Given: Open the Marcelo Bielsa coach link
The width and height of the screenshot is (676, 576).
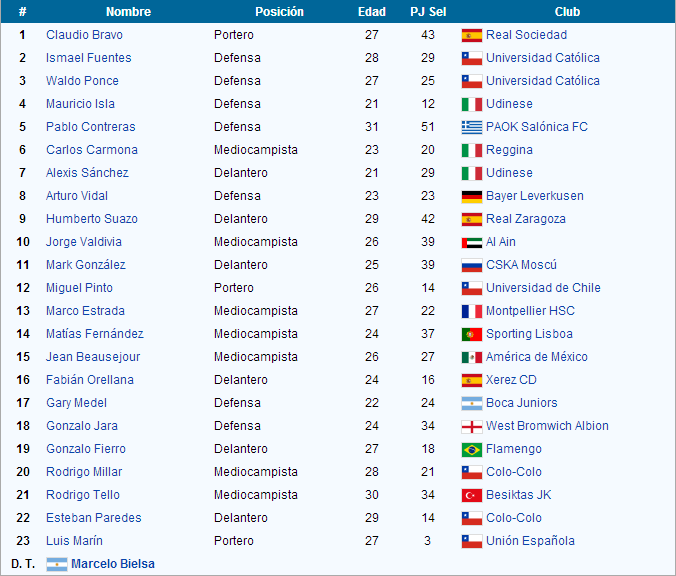Looking at the screenshot, I should pyautogui.click(x=113, y=564).
